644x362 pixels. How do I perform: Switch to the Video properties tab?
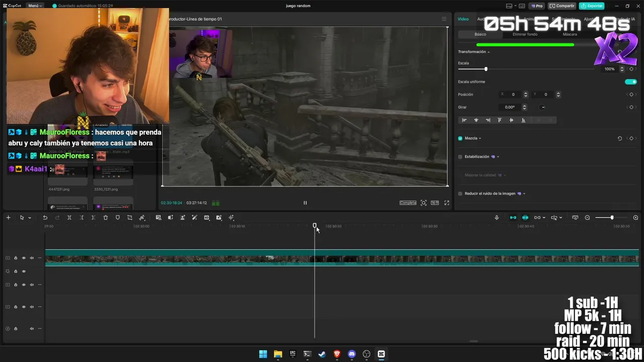coord(463,19)
